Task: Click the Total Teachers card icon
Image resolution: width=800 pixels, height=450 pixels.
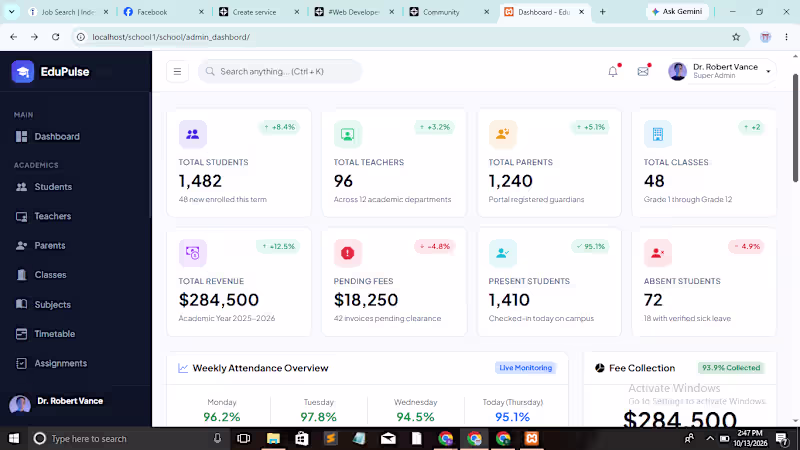Action: [x=347, y=134]
